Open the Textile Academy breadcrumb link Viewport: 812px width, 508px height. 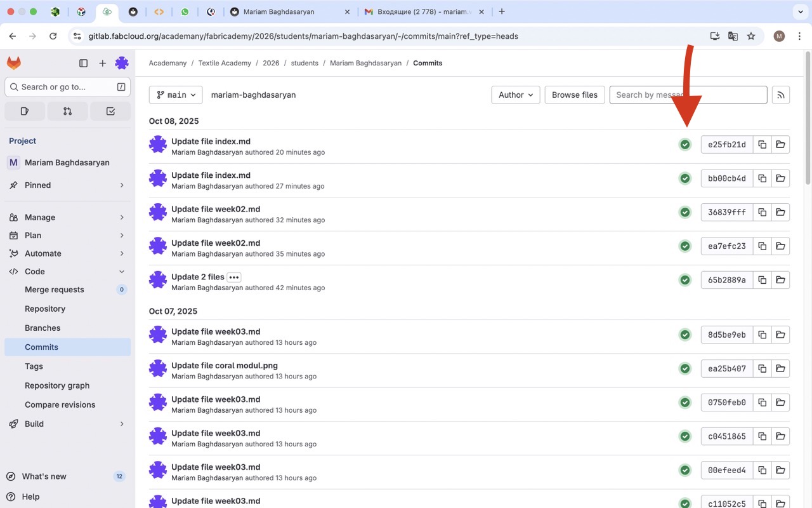225,63
